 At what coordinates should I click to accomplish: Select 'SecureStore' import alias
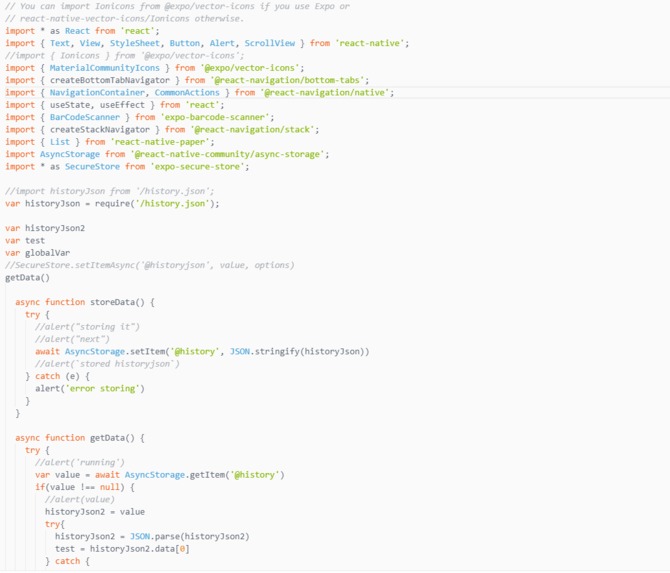coord(92,167)
